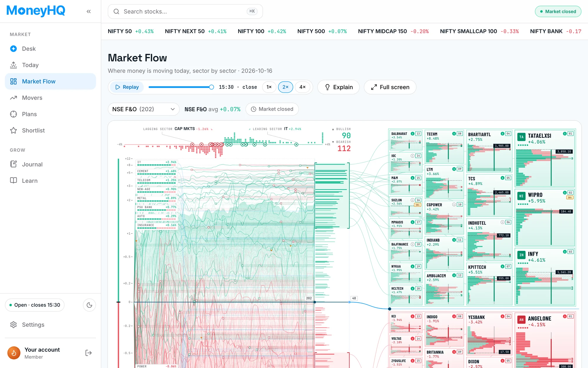
Task: Click the KPITTECH card's S icon
Action: pos(502,266)
